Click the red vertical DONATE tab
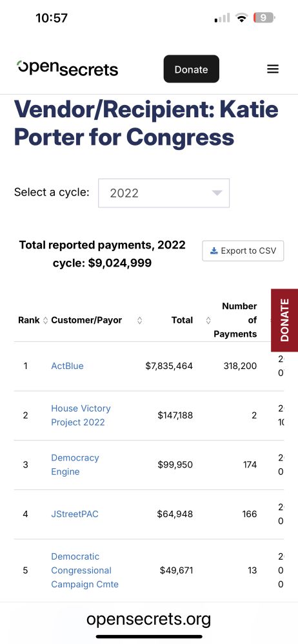Screen dimensions: 298x644 [x=284, y=320]
